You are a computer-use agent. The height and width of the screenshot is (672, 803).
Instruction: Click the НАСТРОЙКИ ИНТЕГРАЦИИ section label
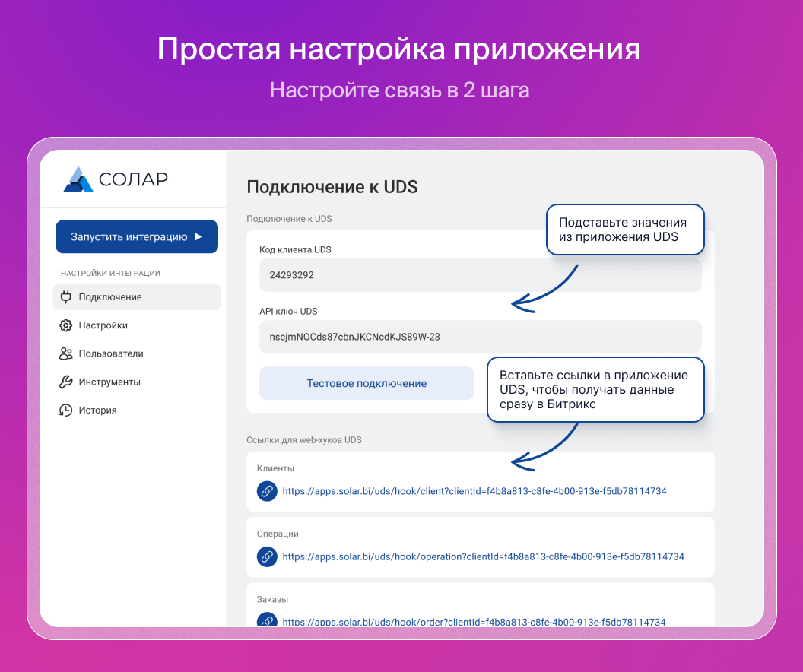click(x=110, y=274)
